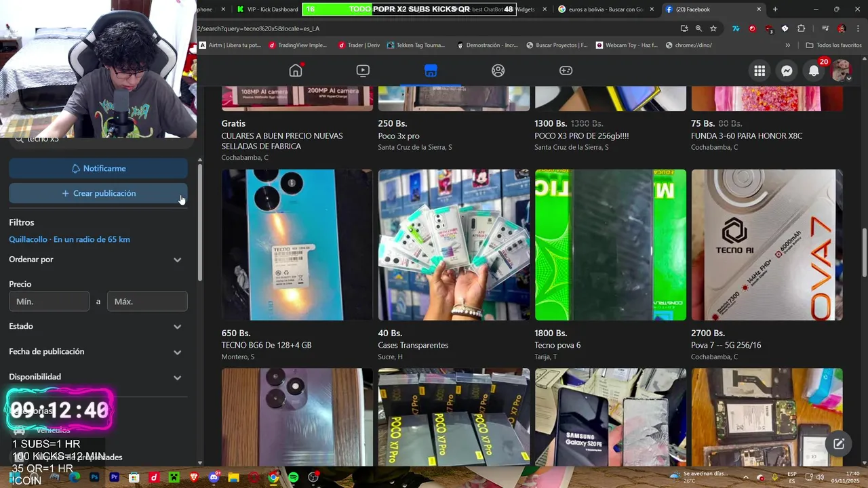Open weather widget 26°C in taskbar
This screenshot has height=488, width=868.
698,477
